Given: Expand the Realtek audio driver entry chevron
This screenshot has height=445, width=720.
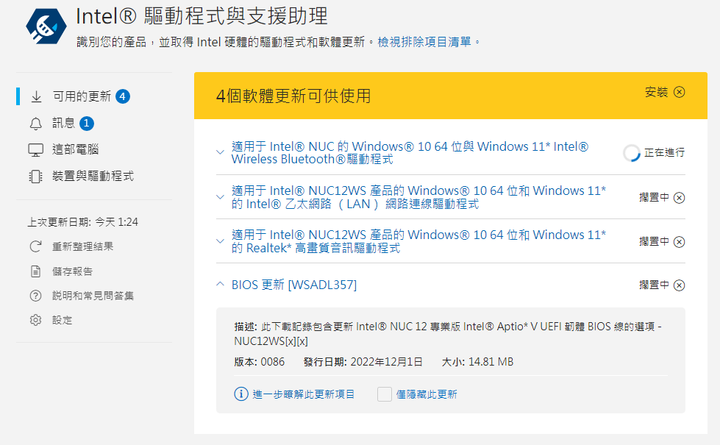Looking at the screenshot, I should click(x=220, y=241).
